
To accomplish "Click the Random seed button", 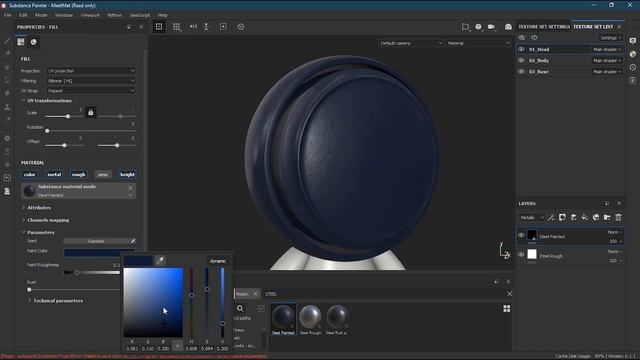I will 96,241.
